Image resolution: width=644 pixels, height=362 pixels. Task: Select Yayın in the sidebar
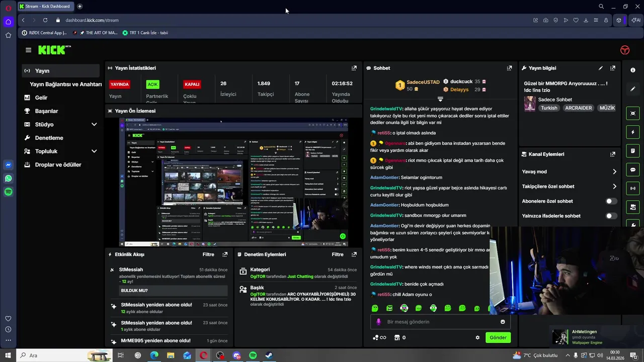click(x=61, y=71)
